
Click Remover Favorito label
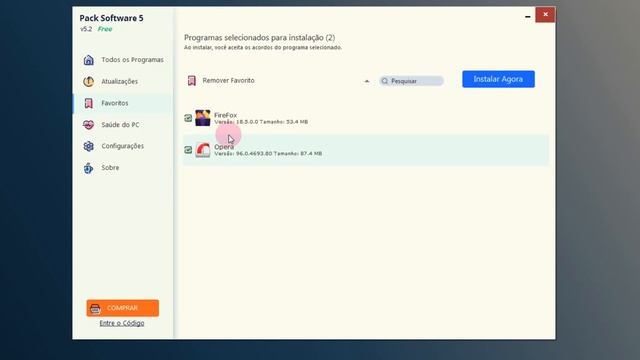[x=229, y=80]
